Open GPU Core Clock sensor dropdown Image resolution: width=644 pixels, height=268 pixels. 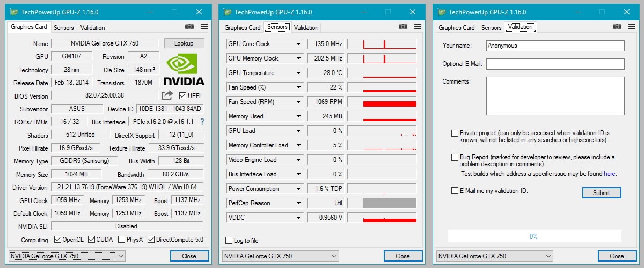pyautogui.click(x=299, y=44)
